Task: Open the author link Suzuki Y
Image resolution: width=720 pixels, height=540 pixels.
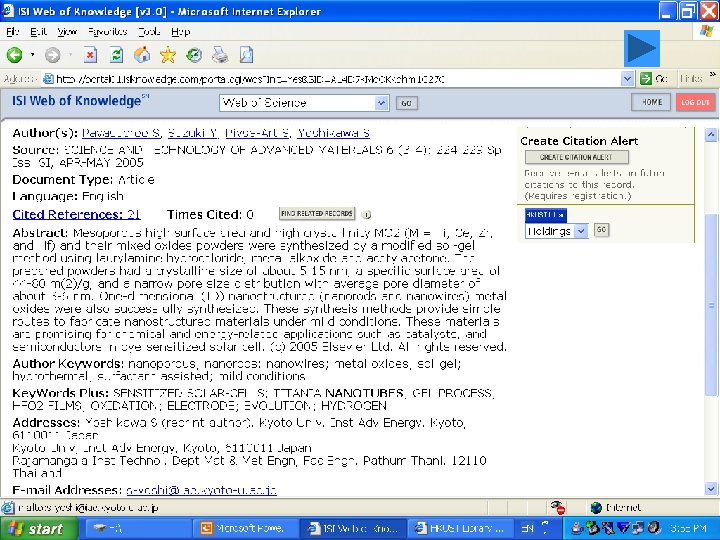Action: click(x=192, y=133)
